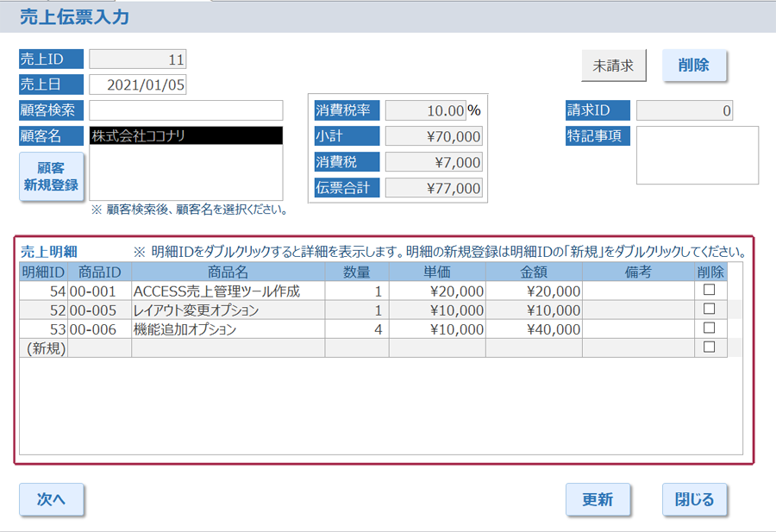Toggle delete checkbox for 機能追加オプション row
Viewport: 776px width, 532px height.
(710, 329)
